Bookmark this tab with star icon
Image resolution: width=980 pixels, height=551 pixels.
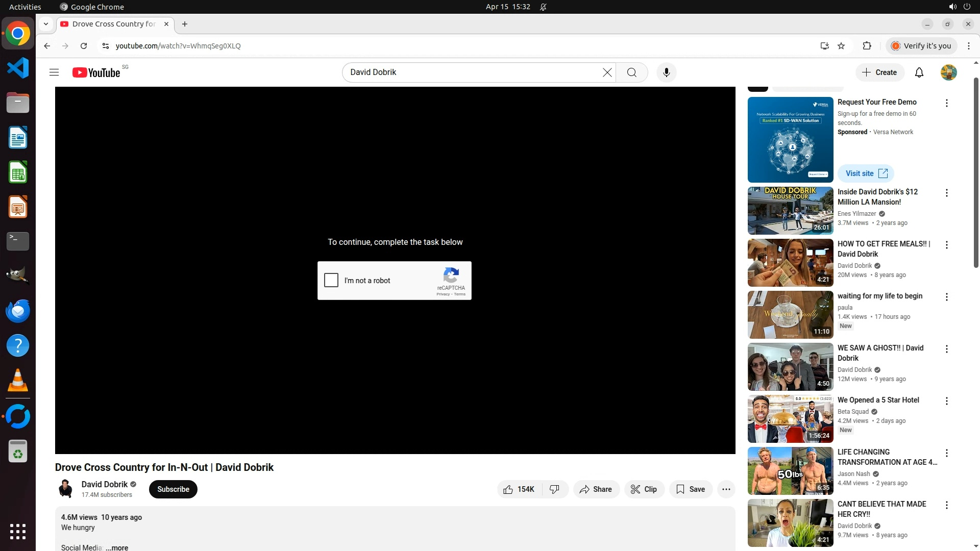click(x=841, y=46)
